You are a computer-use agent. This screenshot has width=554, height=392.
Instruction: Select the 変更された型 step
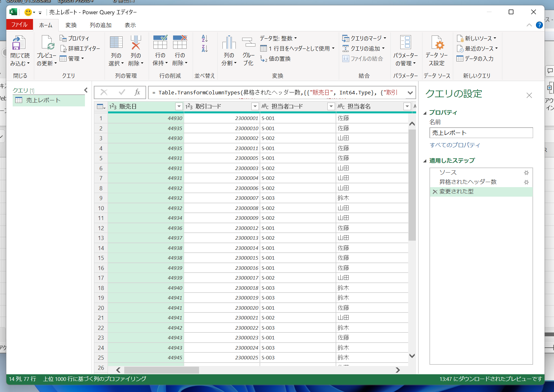[481, 192]
